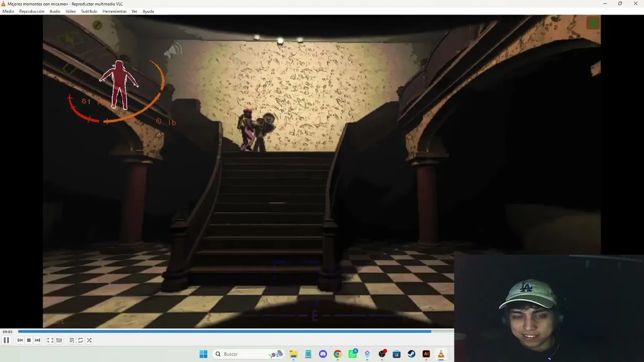Open OBS Studio from the taskbar
The image size is (644, 362).
(382, 354)
